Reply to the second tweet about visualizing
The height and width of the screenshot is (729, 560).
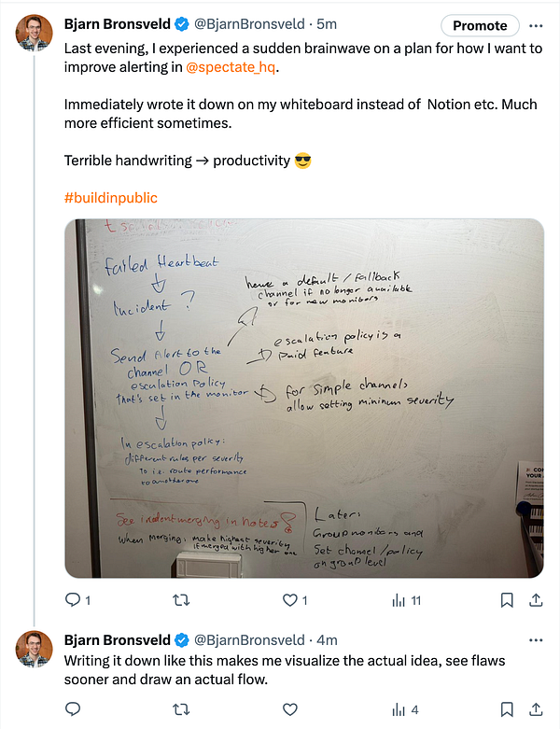(x=73, y=709)
